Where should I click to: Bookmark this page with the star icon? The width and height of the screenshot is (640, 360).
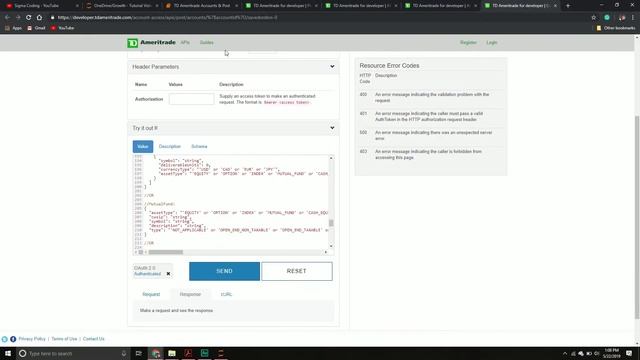[593, 18]
